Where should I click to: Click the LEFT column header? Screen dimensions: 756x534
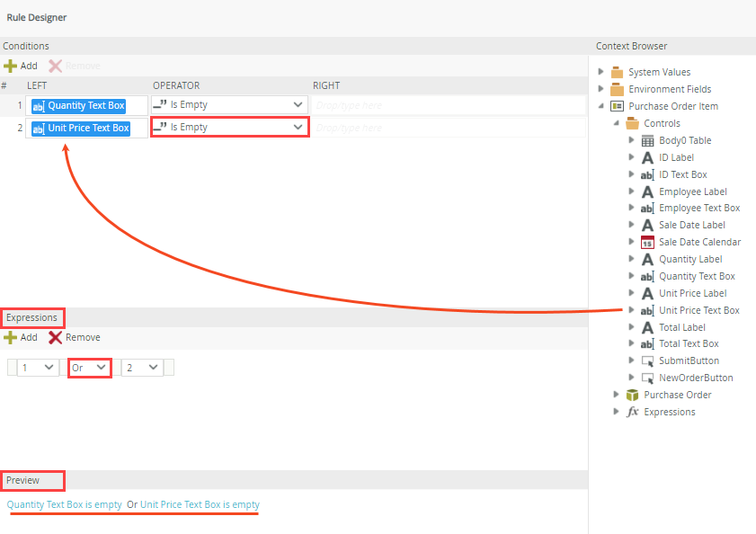(x=37, y=85)
